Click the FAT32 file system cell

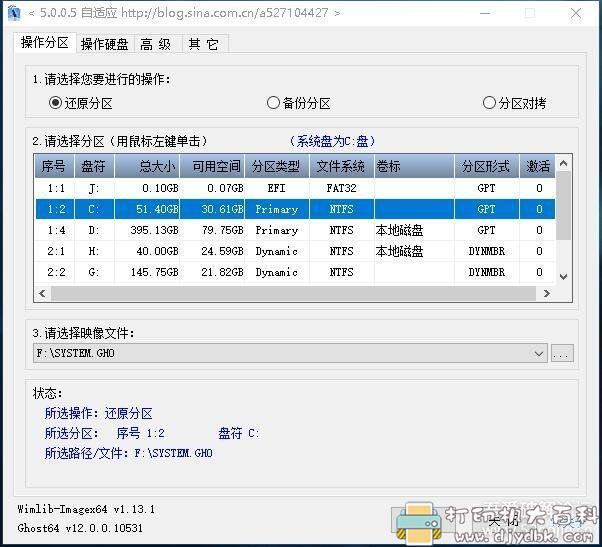coord(341,188)
